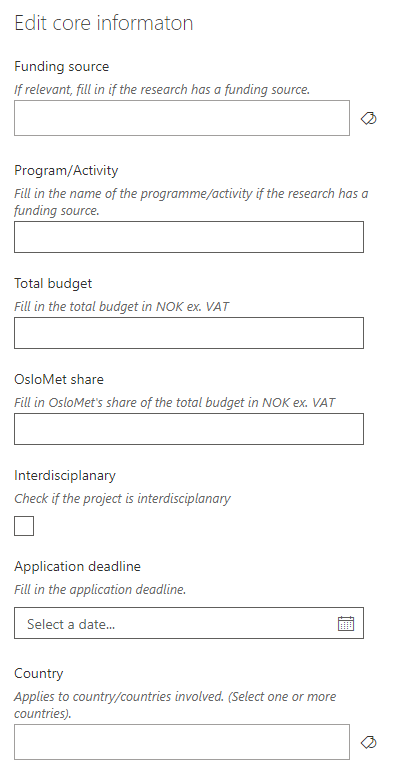Click the 'Edit core informaton' heading
405x776 pixels.
(103, 23)
